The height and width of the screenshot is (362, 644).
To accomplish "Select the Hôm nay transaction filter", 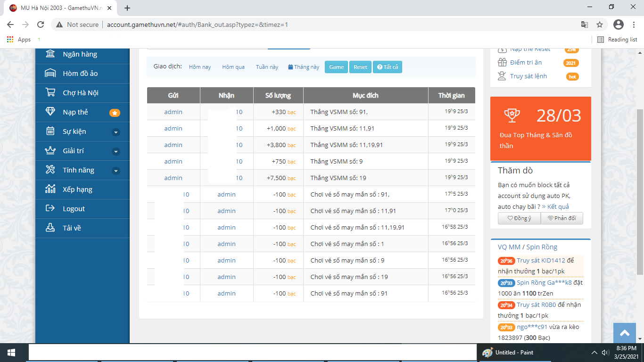I will (200, 67).
